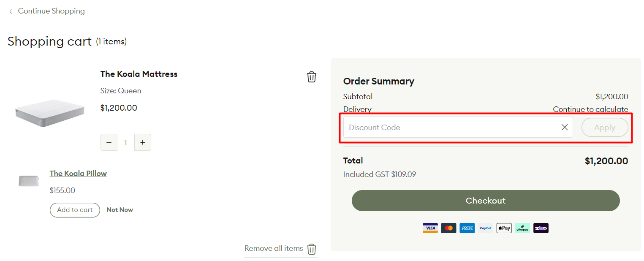Viewport: 644px width, 261px height.
Task: Click the Apple Pay icon
Action: coord(504,228)
